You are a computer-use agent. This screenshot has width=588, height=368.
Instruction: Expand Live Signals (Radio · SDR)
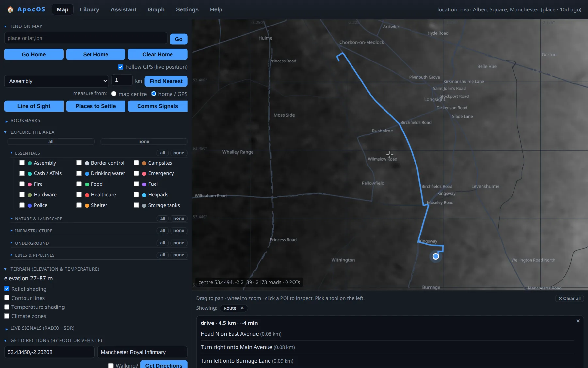tap(42, 328)
